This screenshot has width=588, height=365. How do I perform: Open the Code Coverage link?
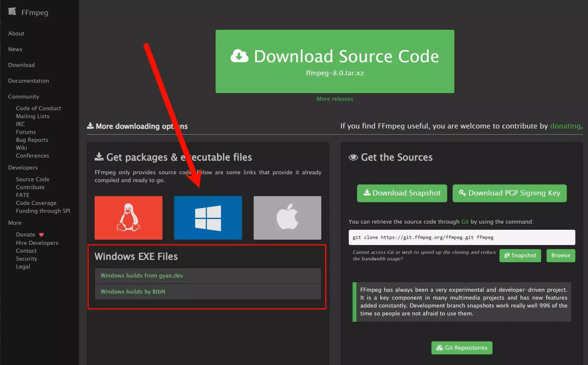[x=36, y=203]
